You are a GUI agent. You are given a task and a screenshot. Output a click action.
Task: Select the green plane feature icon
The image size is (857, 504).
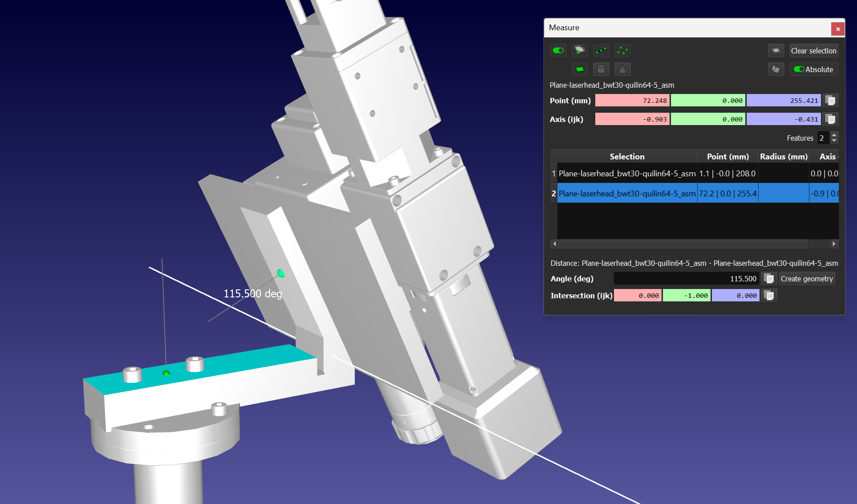click(x=579, y=69)
